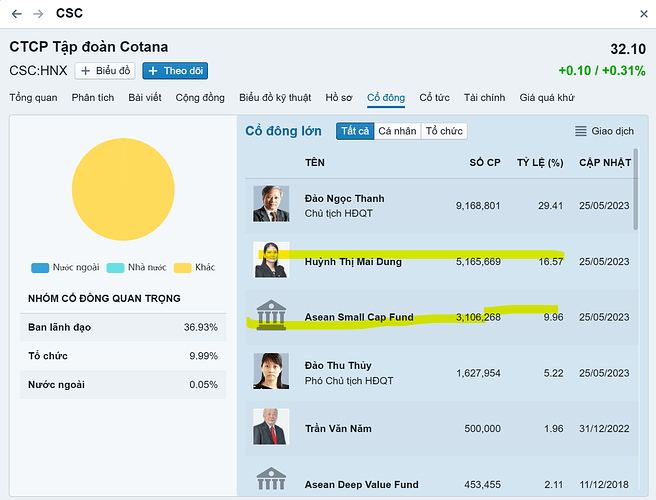Click the yellow pie chart
Screen dimensions: 656x500
123,190
